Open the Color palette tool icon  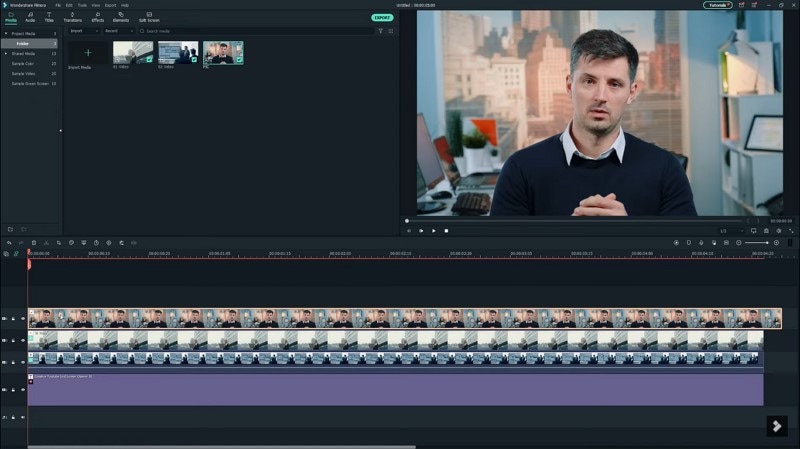71,243
